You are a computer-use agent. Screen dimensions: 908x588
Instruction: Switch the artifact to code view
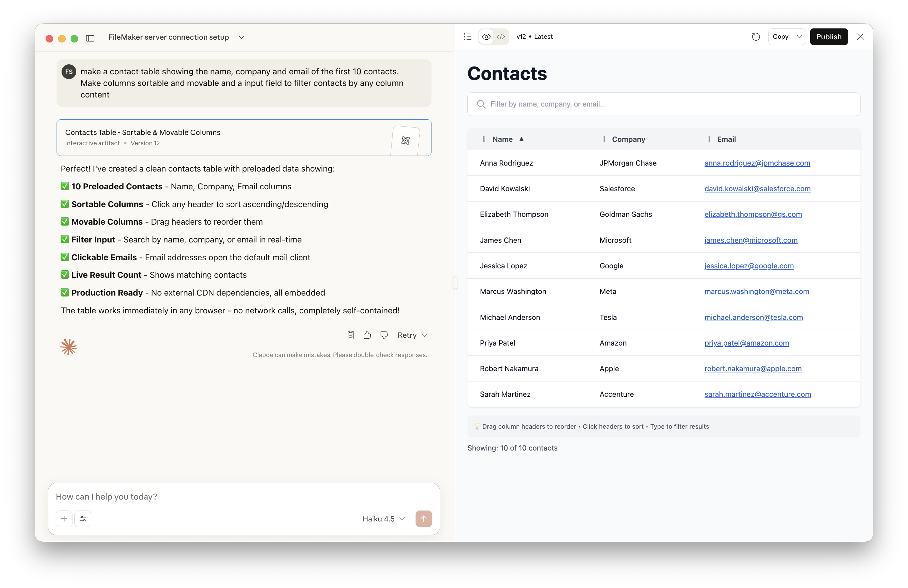[501, 37]
